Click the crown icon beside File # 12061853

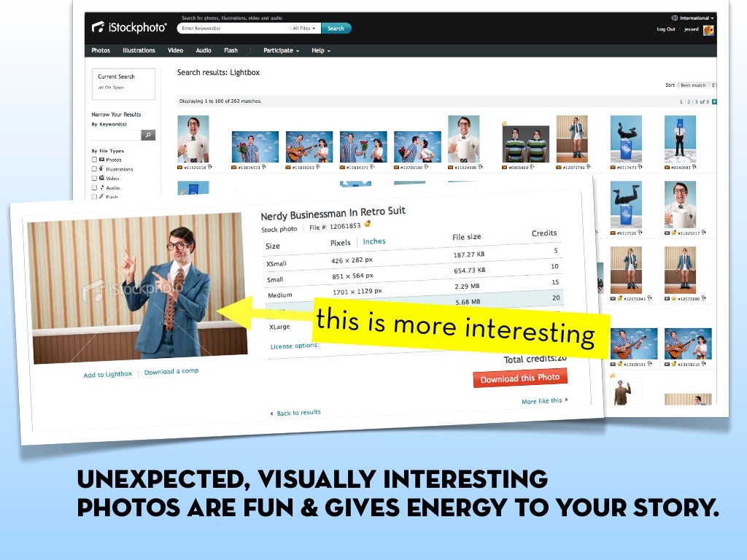pyautogui.click(x=368, y=223)
